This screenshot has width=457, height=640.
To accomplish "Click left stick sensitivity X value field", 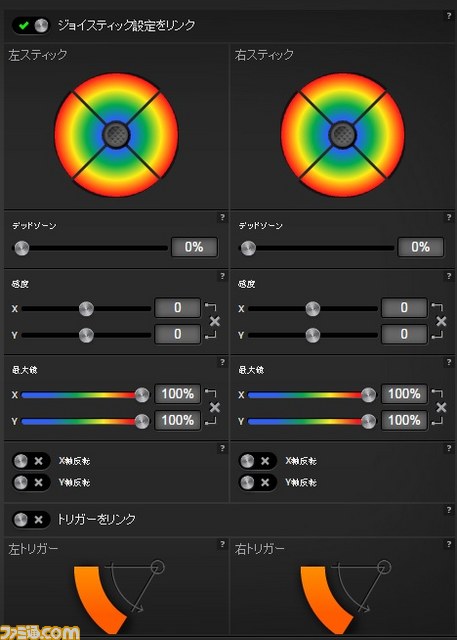I will tap(177, 308).
